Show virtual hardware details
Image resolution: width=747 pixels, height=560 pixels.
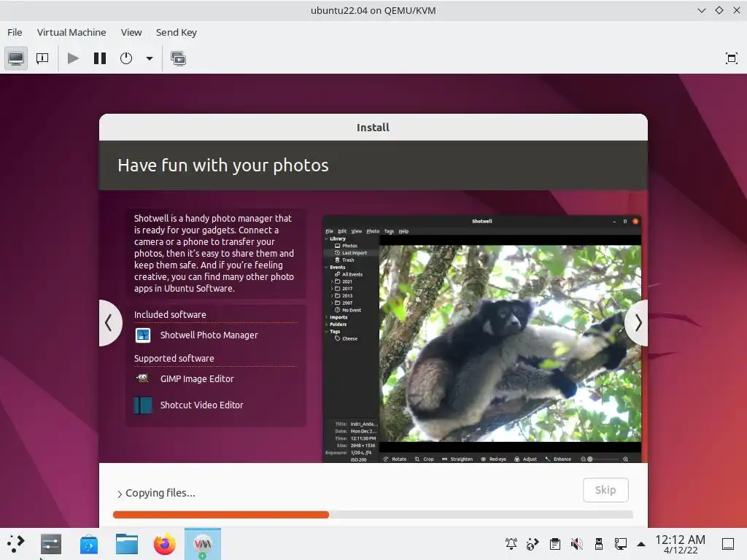coord(42,58)
